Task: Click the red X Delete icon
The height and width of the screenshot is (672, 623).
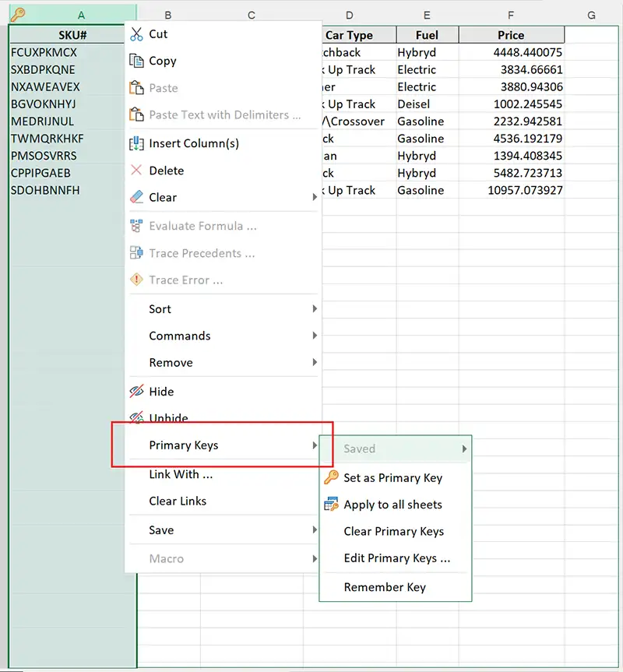Action: click(x=135, y=171)
